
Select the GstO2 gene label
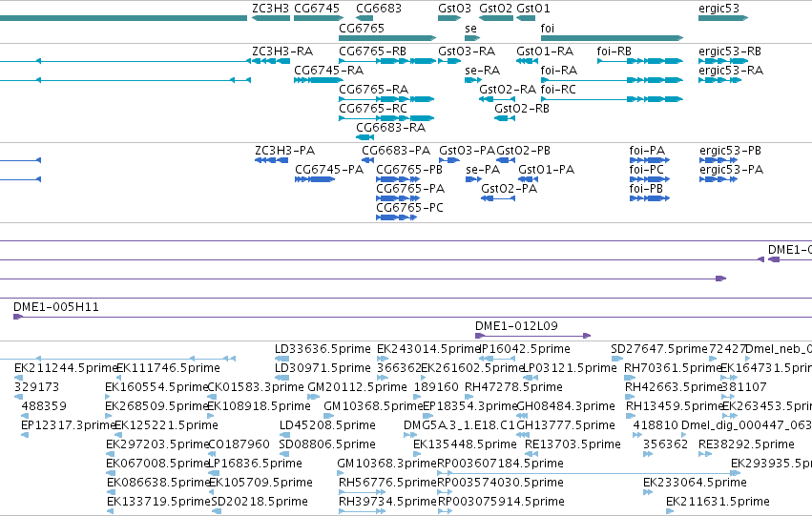pos(495,9)
